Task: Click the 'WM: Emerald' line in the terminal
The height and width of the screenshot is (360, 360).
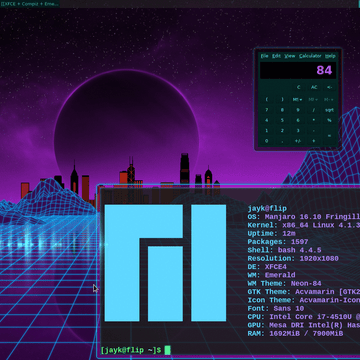Action: tap(271, 275)
